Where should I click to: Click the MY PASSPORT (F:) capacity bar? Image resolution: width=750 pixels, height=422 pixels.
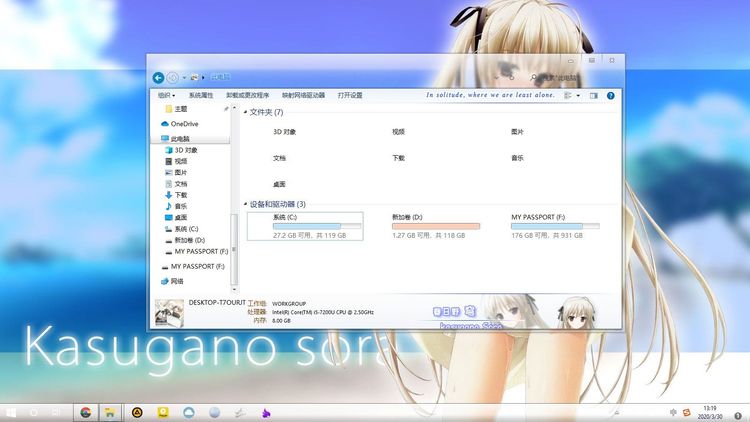pos(555,226)
